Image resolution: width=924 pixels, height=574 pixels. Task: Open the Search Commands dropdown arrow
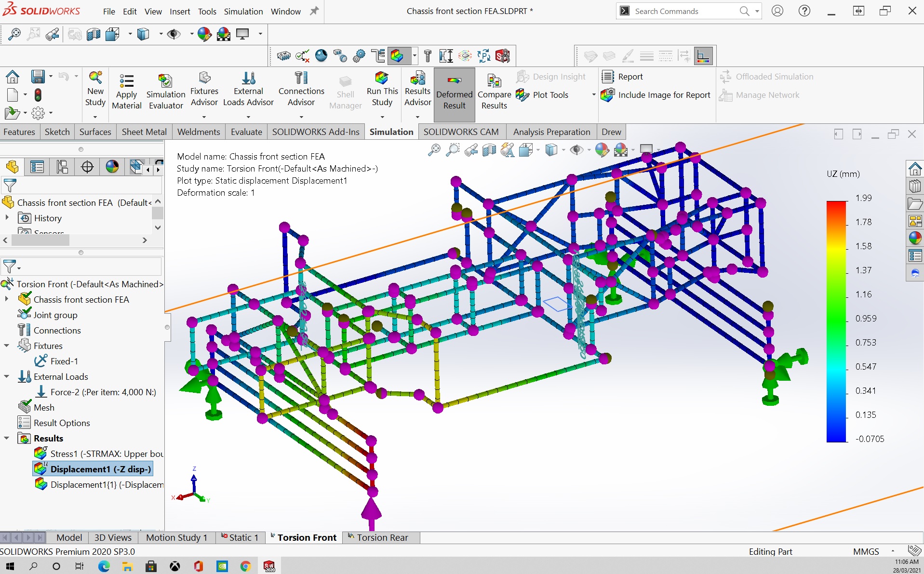coord(757,11)
